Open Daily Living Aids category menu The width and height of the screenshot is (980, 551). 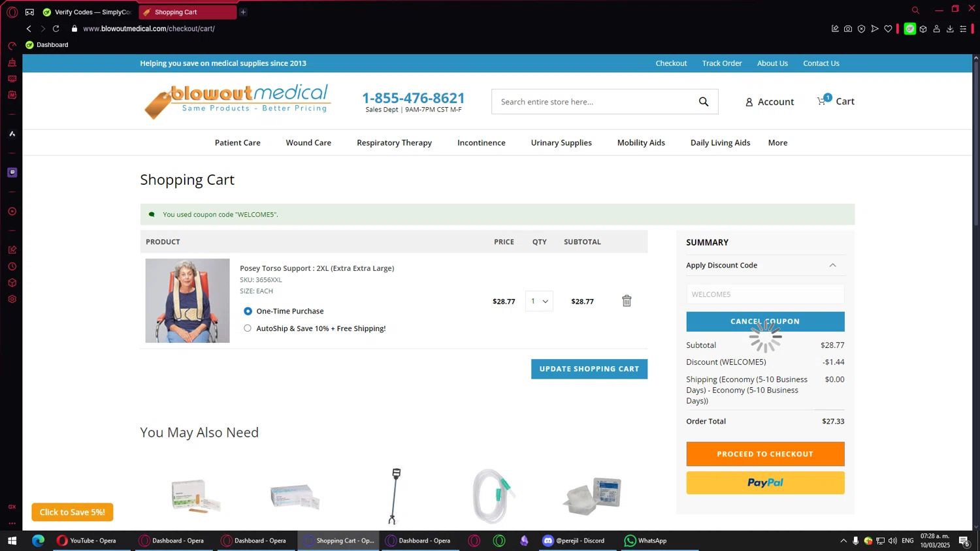point(720,143)
